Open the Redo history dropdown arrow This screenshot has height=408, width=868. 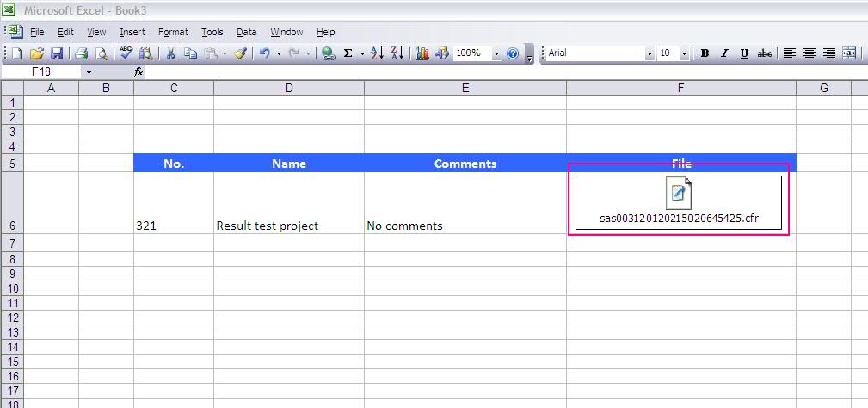tap(308, 53)
